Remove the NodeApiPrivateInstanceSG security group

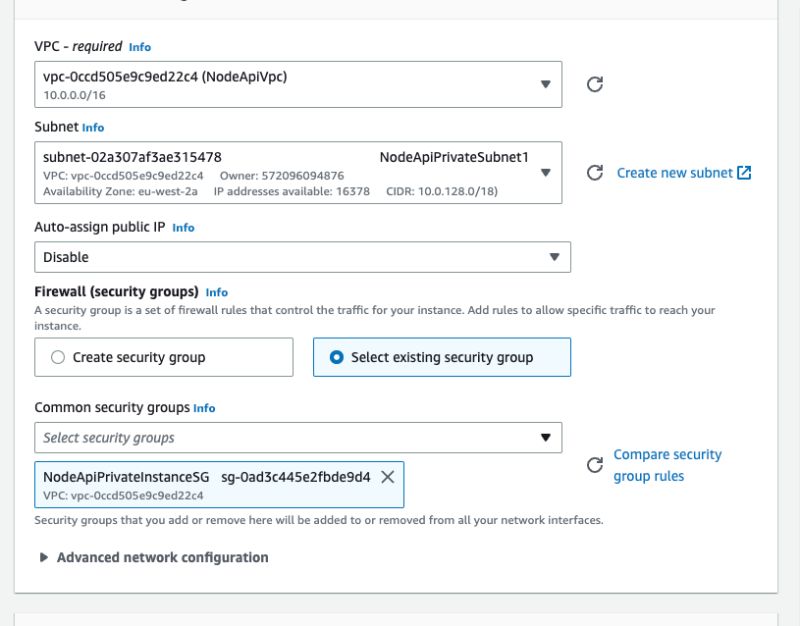(390, 477)
